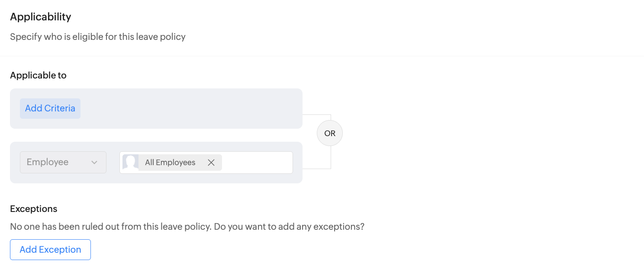Image resolution: width=644 pixels, height=267 pixels.
Task: Click the Exceptions section label
Action: tap(34, 209)
